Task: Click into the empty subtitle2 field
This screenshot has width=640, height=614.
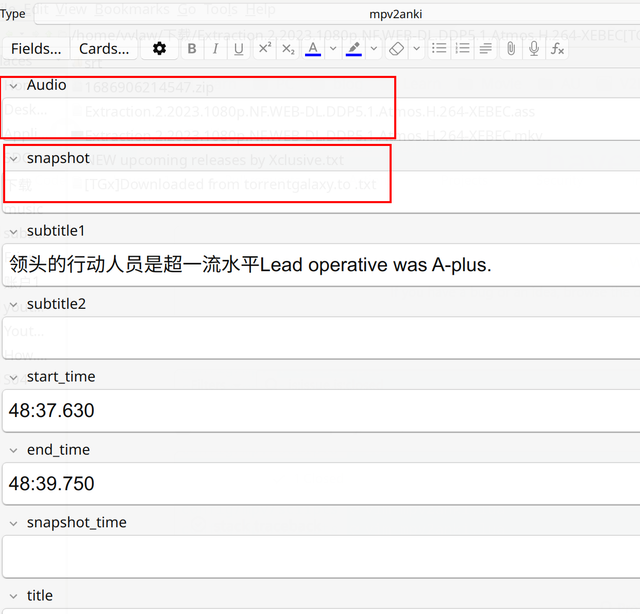Action: pos(322,338)
